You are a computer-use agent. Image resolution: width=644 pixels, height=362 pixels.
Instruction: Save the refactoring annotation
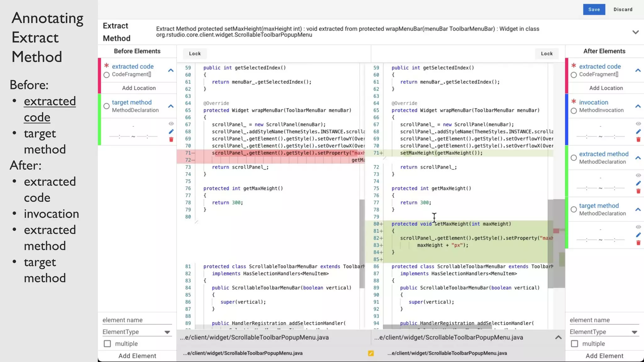[594, 9]
